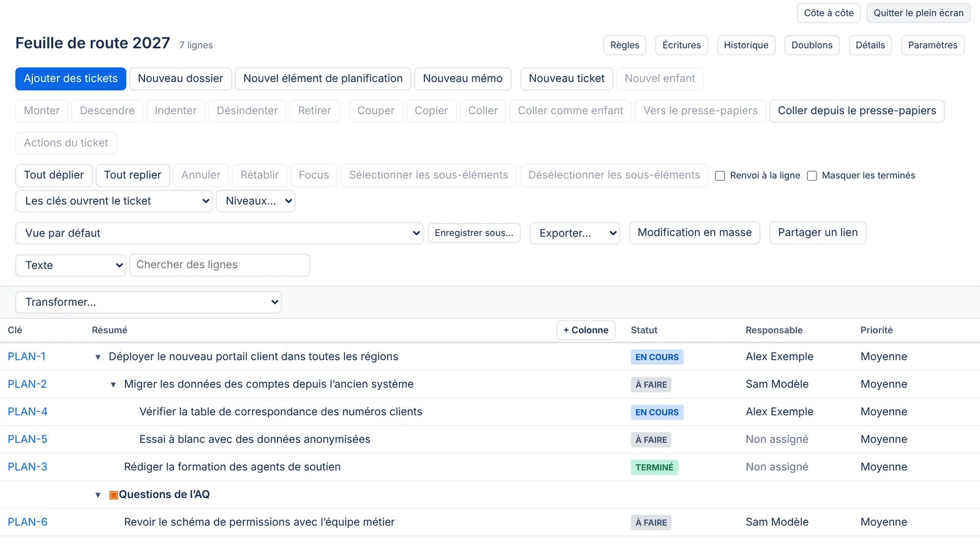Open the Transformer... dropdown

click(x=148, y=302)
